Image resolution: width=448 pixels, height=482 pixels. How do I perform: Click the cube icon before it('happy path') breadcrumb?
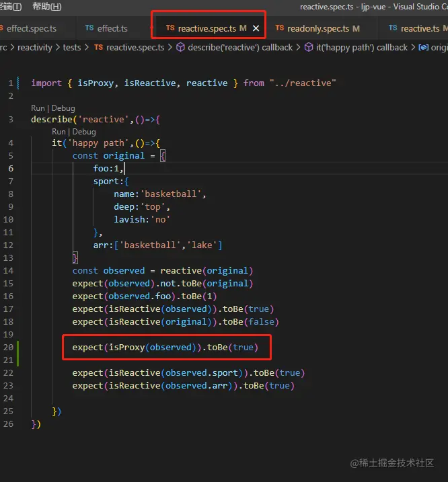click(x=309, y=47)
